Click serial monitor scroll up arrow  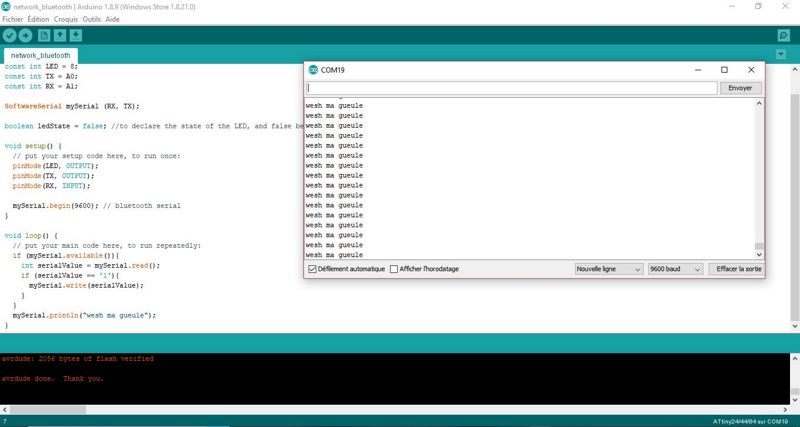coord(759,103)
